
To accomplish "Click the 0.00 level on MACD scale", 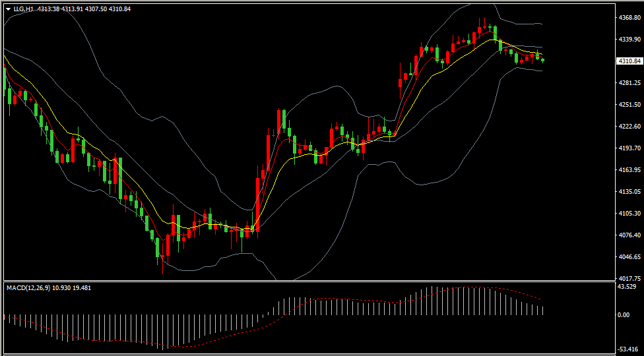I will click(x=624, y=315).
